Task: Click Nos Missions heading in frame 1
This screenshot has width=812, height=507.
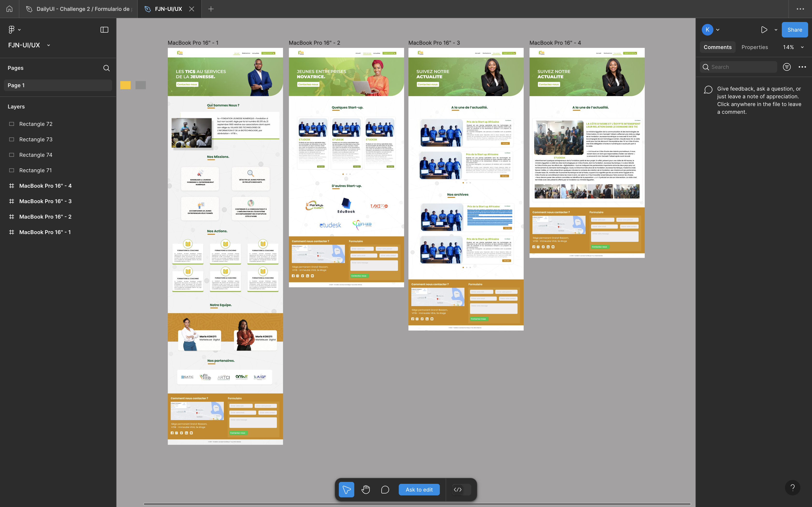Action: [x=218, y=157]
